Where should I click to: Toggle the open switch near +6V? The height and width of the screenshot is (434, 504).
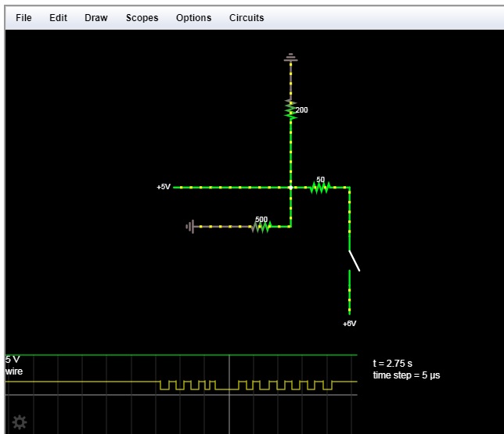[354, 260]
